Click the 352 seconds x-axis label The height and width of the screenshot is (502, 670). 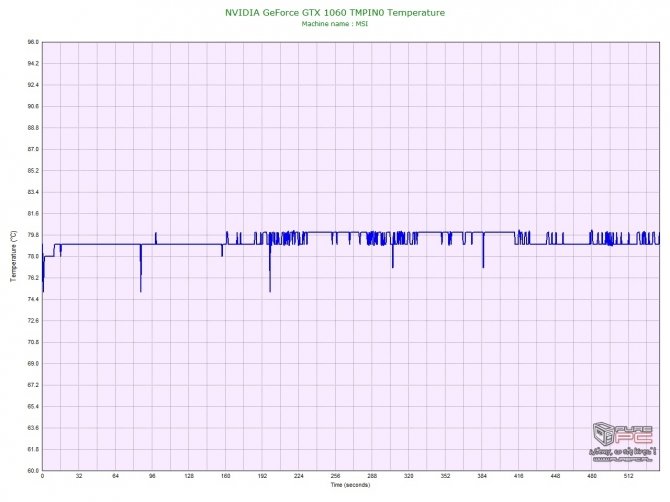[x=445, y=476]
